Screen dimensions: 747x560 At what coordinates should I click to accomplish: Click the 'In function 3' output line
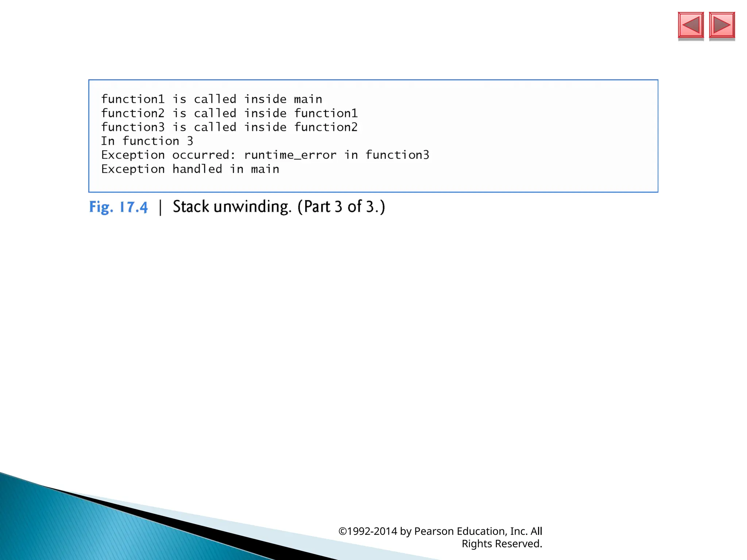(x=147, y=141)
